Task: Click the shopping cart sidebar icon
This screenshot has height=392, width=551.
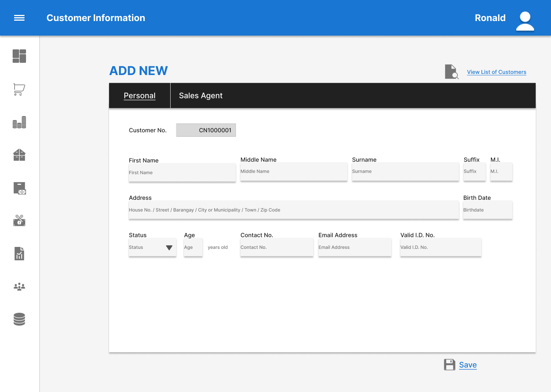Action: point(19,89)
